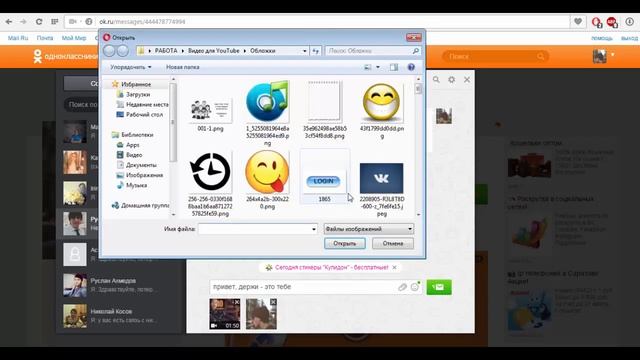Open Упорядочить dropdown menu
The height and width of the screenshot is (360, 640).
pos(131,67)
